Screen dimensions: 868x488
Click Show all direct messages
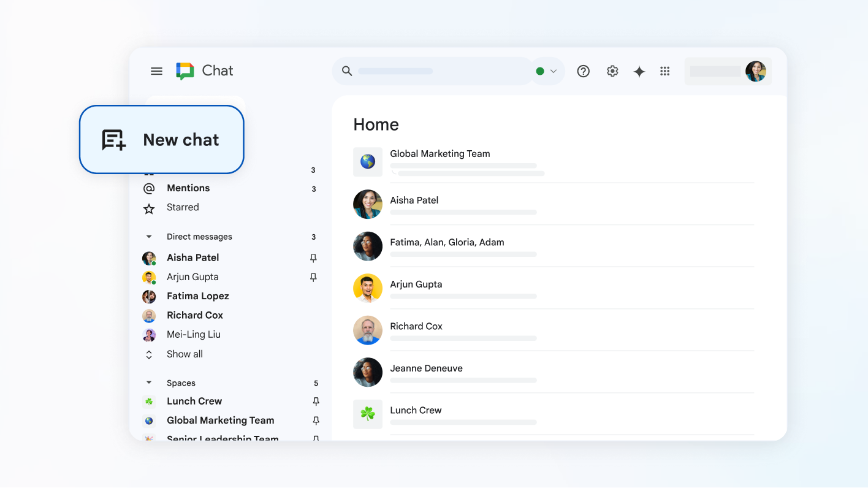pos(185,354)
